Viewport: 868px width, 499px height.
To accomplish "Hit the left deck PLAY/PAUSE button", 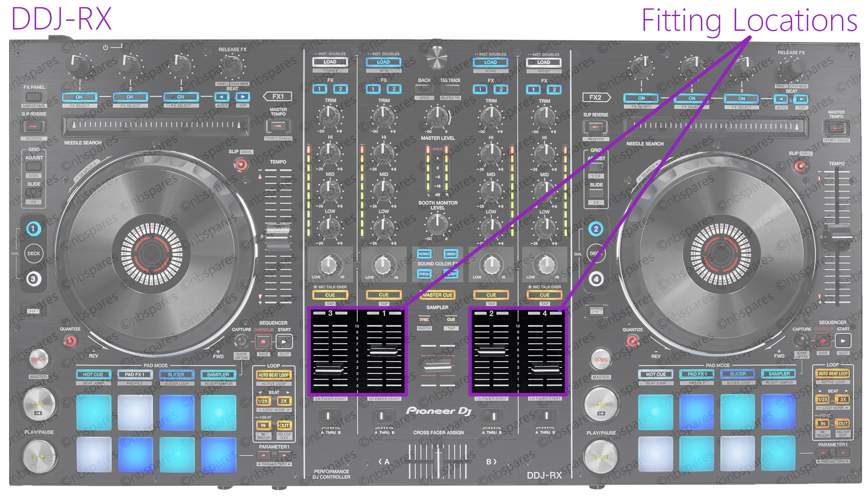I will coord(39,457).
